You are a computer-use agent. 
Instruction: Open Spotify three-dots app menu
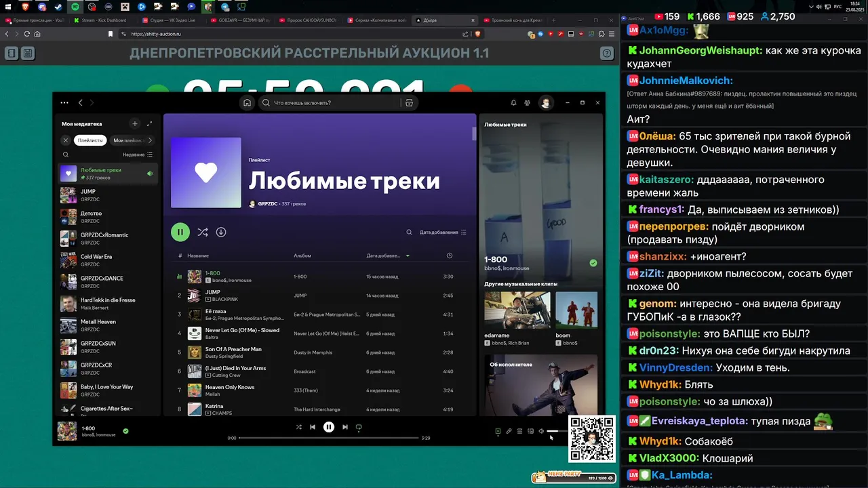[64, 103]
